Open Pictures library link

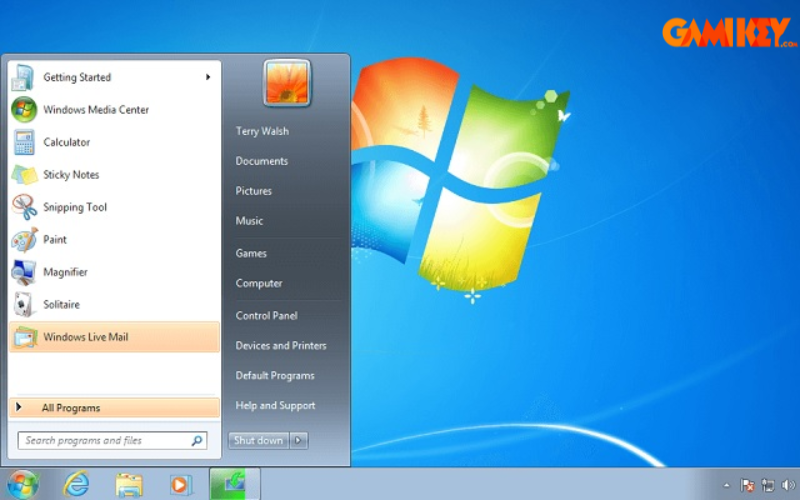pos(254,191)
